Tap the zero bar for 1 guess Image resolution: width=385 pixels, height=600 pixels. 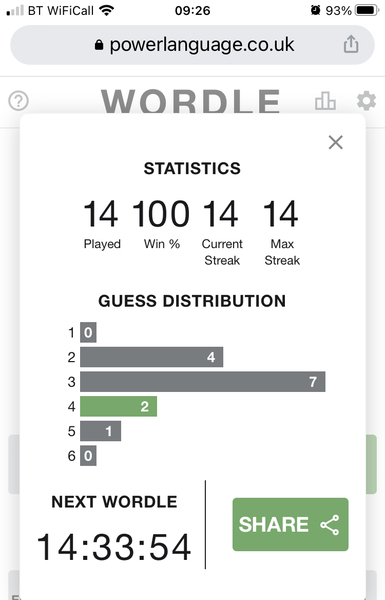[x=88, y=332]
